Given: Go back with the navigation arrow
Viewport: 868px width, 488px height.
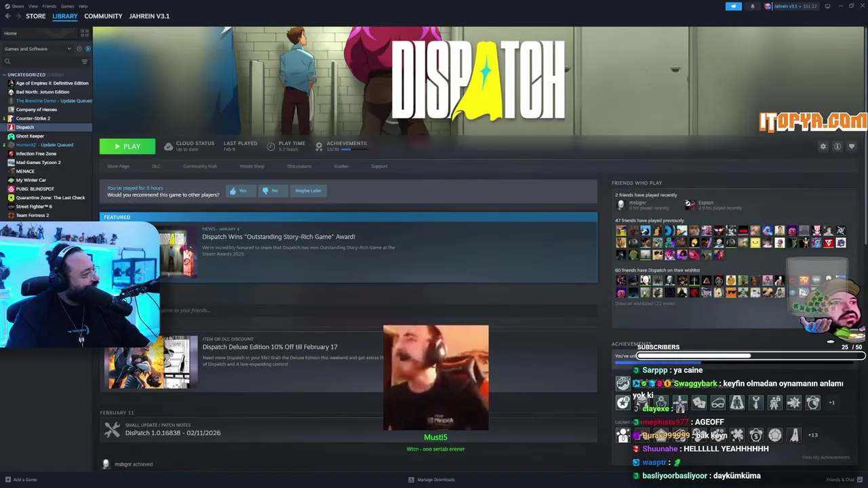Looking at the screenshot, I should 7,16.
